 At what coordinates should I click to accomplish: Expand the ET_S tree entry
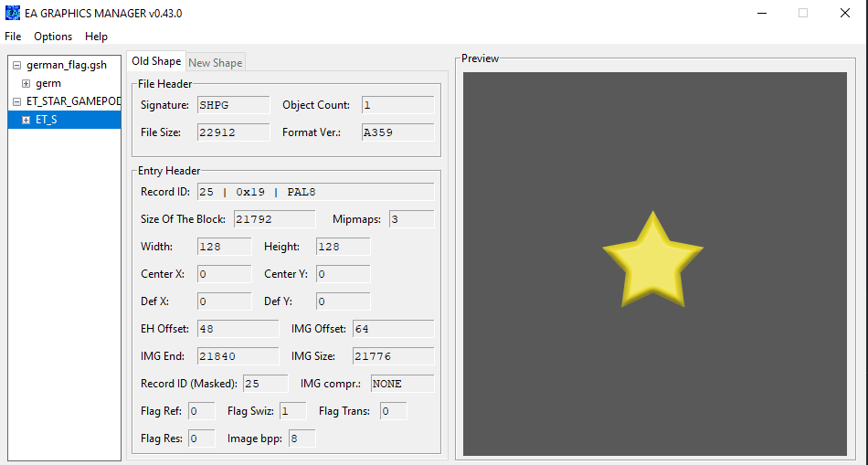pos(26,120)
